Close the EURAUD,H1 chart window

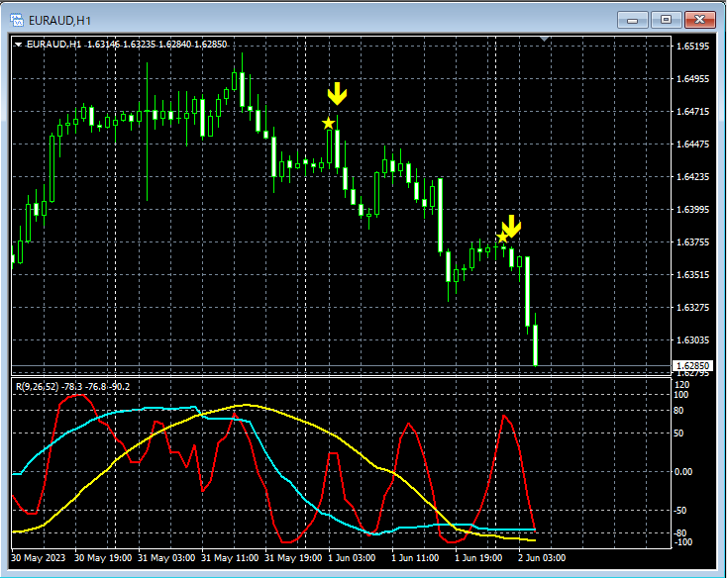pos(699,20)
